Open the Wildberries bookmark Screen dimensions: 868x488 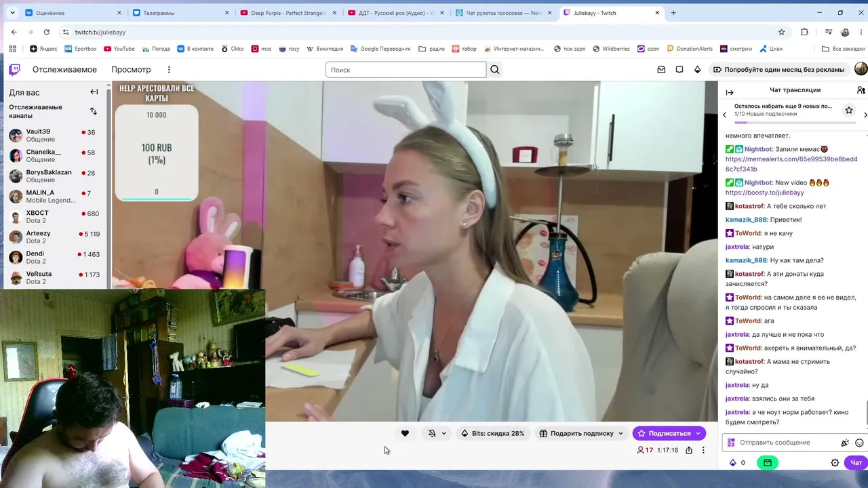tap(611, 49)
